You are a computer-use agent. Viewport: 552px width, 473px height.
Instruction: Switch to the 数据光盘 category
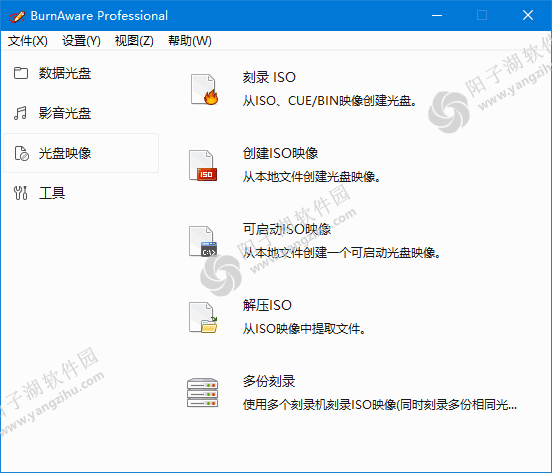click(81, 73)
